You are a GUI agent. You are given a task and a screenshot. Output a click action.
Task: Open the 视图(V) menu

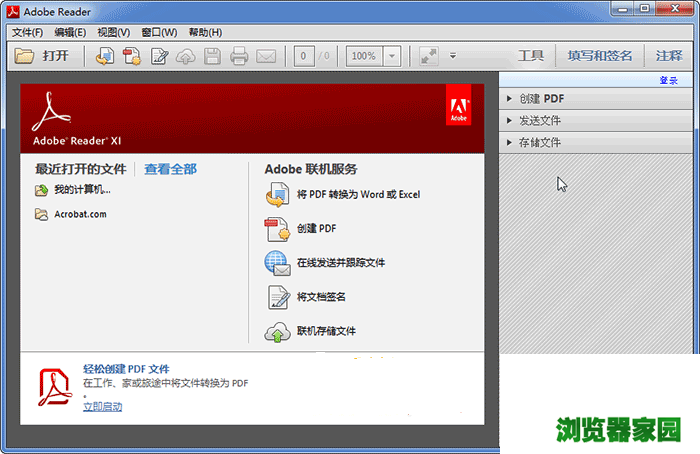click(113, 32)
